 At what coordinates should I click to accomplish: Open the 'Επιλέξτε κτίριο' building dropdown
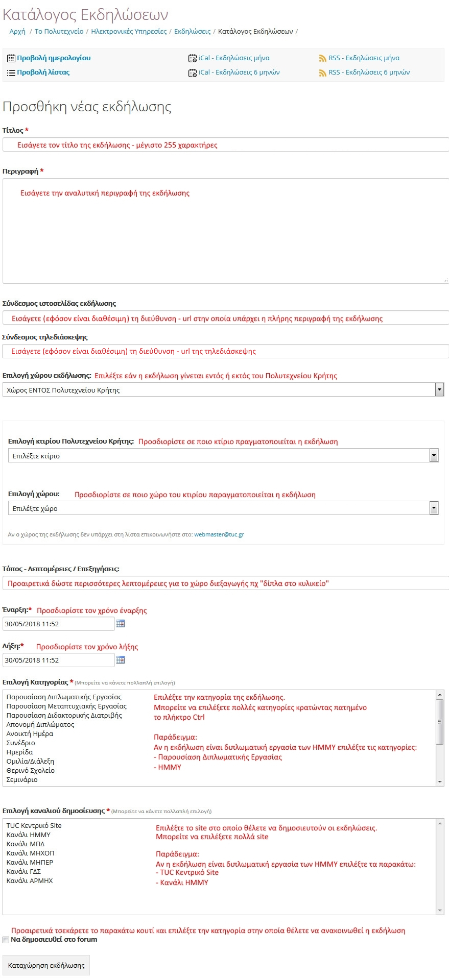pos(434,455)
